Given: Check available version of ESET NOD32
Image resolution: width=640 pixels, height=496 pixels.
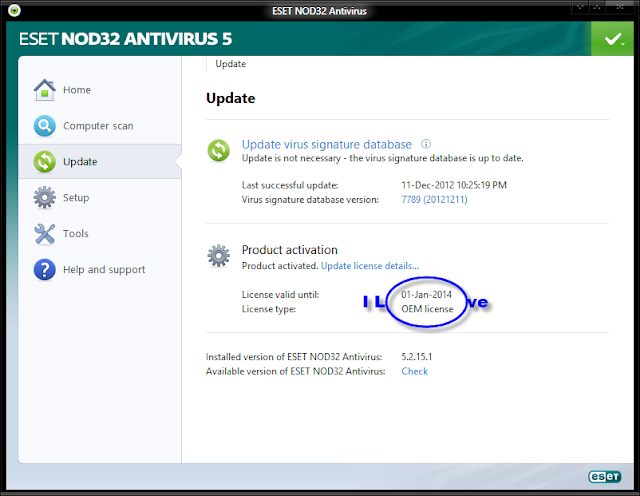Looking at the screenshot, I should pyautogui.click(x=414, y=371).
